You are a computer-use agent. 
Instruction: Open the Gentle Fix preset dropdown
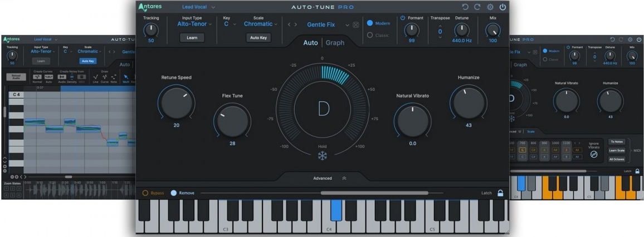pos(328,24)
